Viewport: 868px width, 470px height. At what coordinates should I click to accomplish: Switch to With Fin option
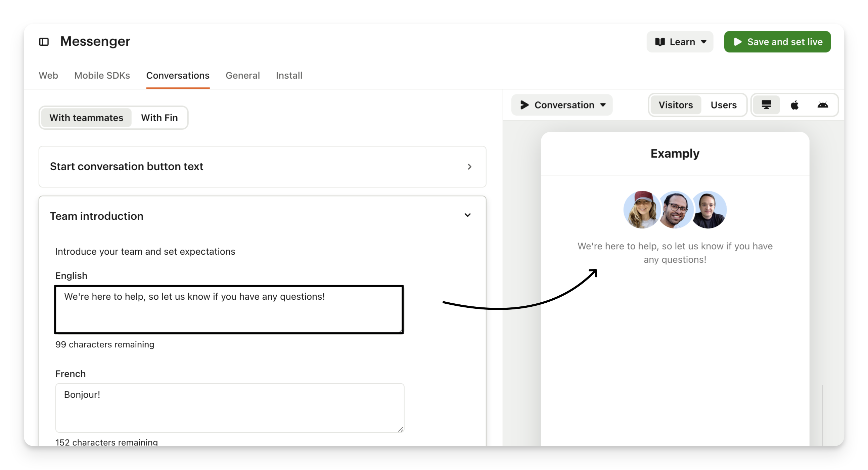(x=159, y=118)
